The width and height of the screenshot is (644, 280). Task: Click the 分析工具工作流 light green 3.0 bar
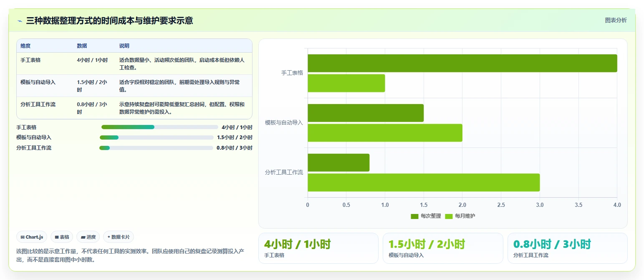[424, 183]
